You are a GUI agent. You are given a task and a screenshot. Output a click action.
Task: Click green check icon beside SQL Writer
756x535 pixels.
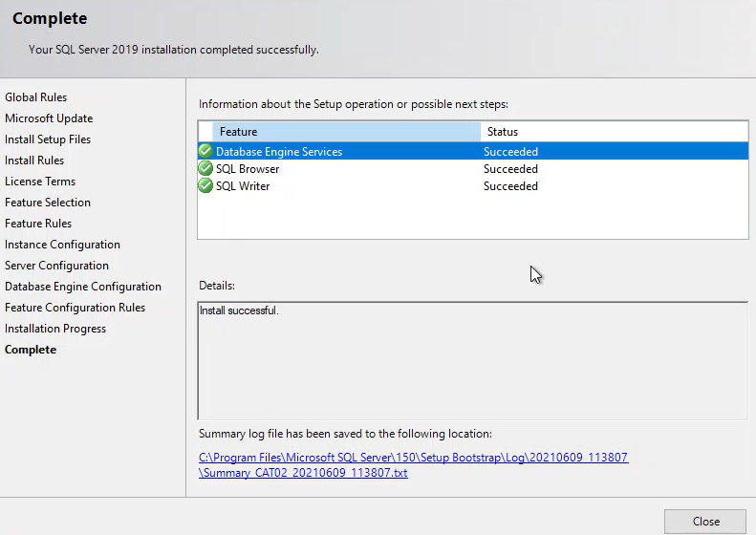pos(205,185)
